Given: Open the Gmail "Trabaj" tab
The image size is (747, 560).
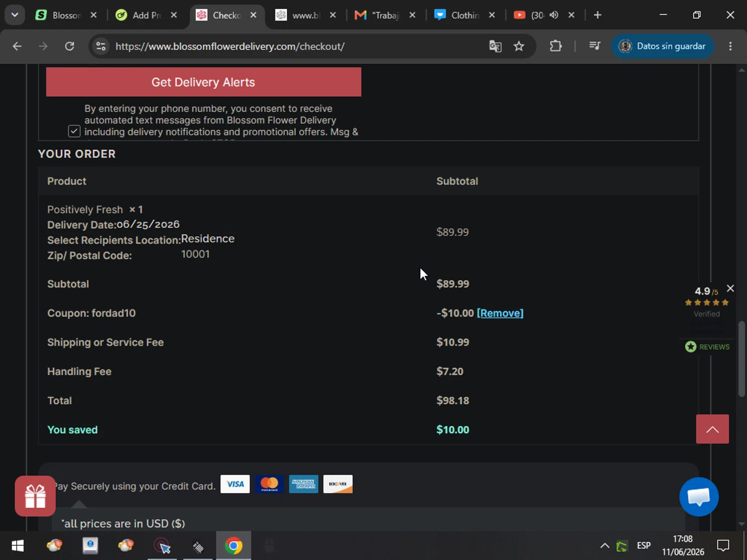Looking at the screenshot, I should 385,15.
